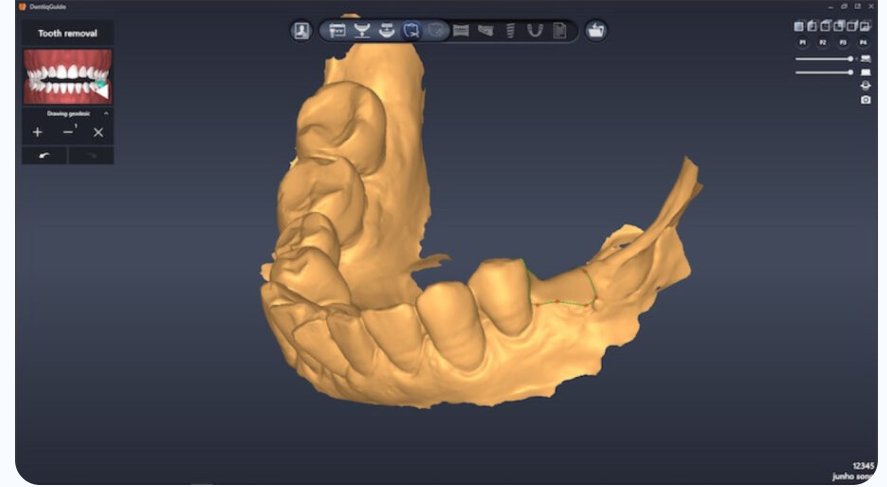Click the rotate view icon
The width and height of the screenshot is (887, 487).
865,86
